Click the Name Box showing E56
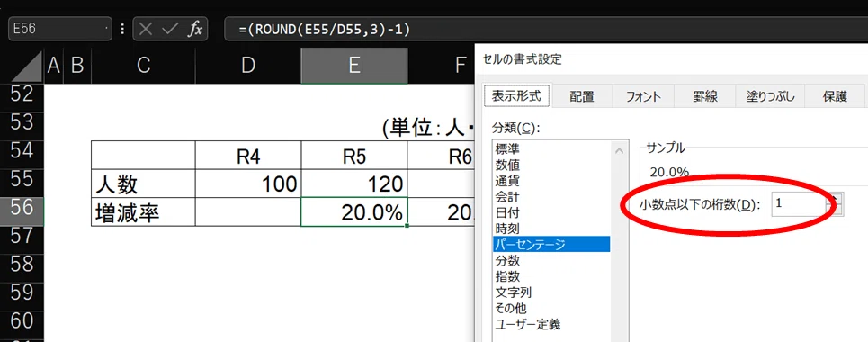Viewport: 868px width, 342px height. 59,29
